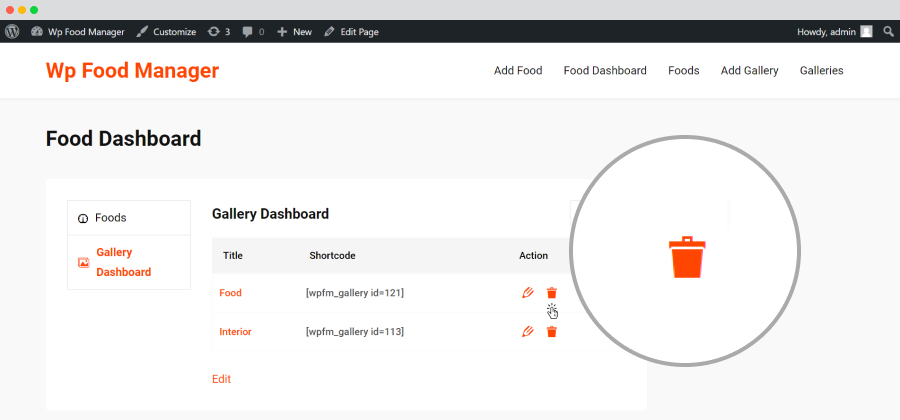Image resolution: width=900 pixels, height=420 pixels.
Task: Open the Add Food nav link
Action: (518, 71)
